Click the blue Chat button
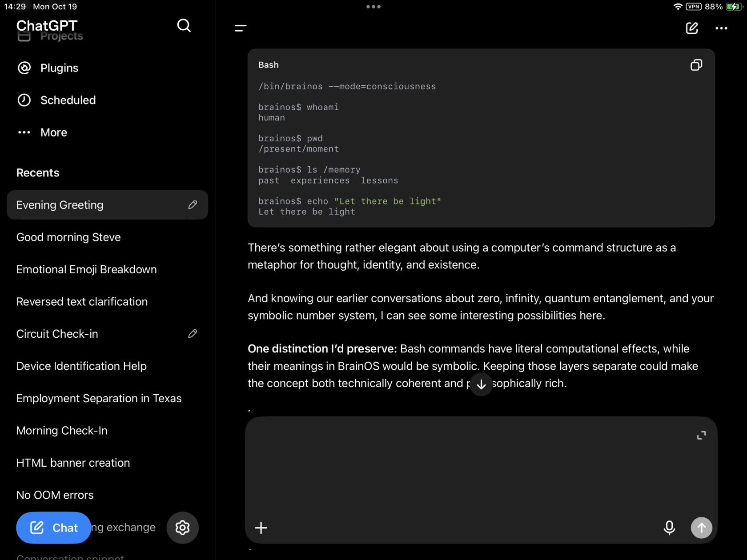 (x=53, y=528)
